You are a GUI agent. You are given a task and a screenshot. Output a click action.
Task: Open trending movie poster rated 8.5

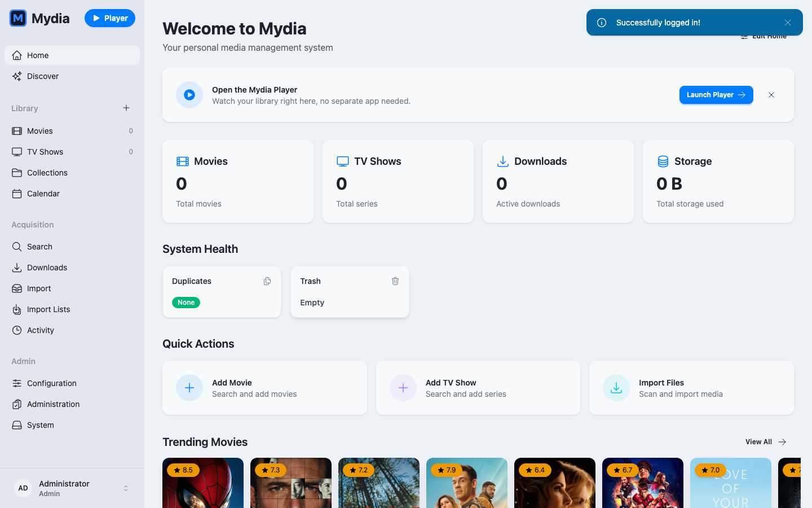click(x=203, y=483)
